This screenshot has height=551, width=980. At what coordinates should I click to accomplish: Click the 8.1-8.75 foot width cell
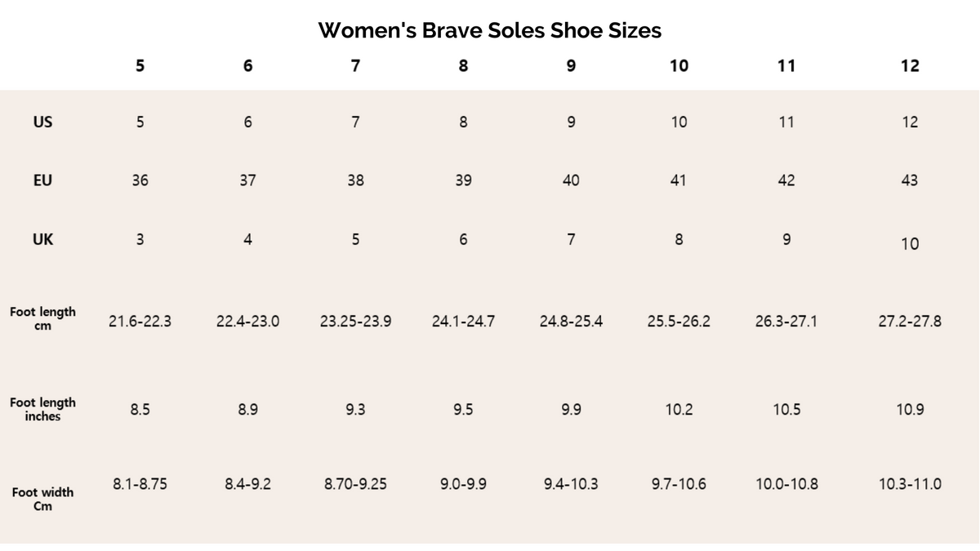pyautogui.click(x=140, y=484)
